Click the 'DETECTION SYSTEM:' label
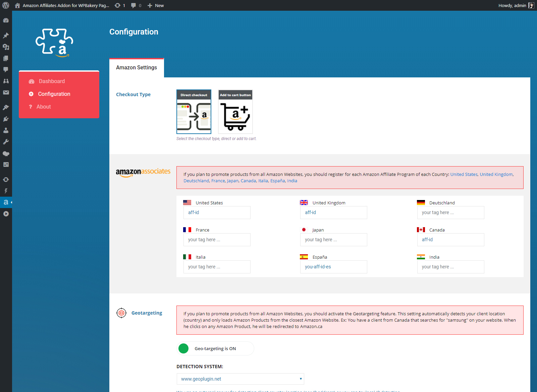 click(200, 367)
